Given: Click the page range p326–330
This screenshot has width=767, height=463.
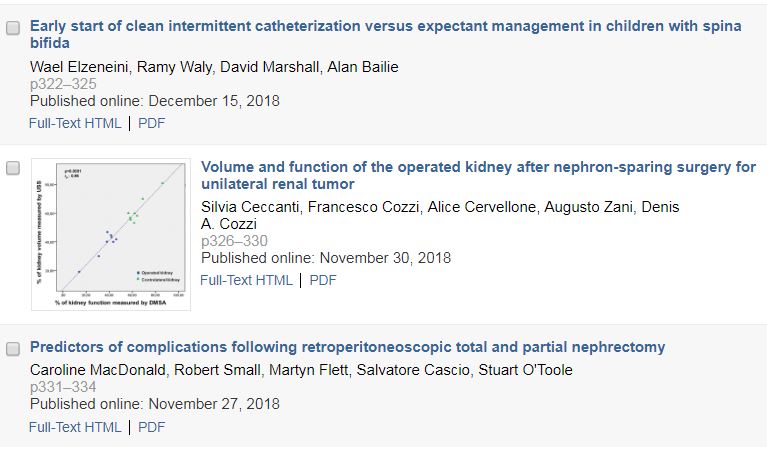Looking at the screenshot, I should (234, 241).
